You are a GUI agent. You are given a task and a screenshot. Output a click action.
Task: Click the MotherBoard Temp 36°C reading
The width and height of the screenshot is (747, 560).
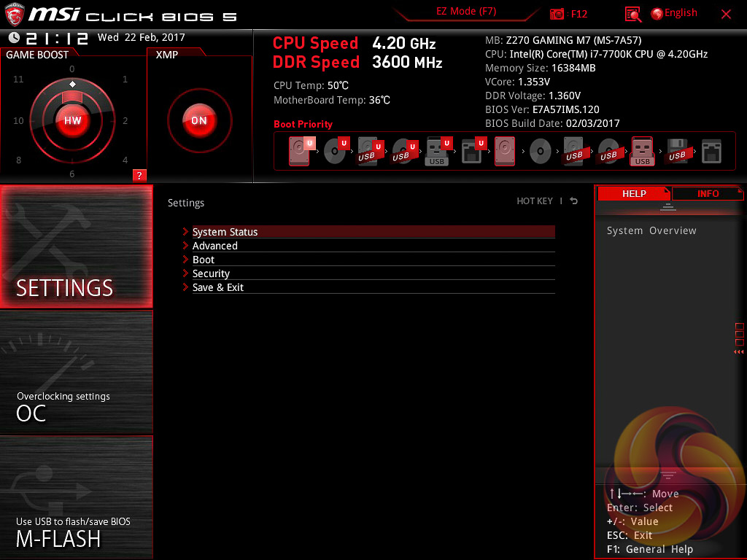click(332, 100)
